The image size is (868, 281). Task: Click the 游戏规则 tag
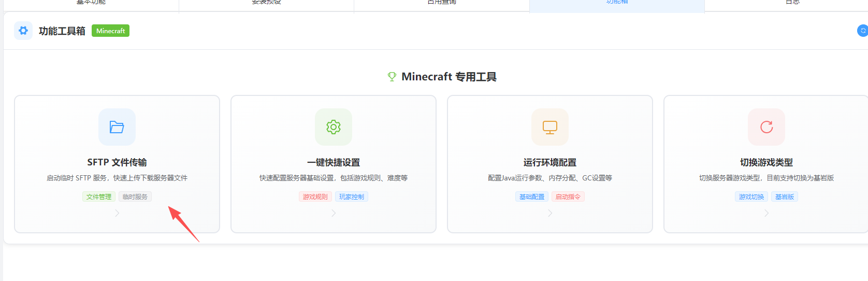(x=315, y=197)
